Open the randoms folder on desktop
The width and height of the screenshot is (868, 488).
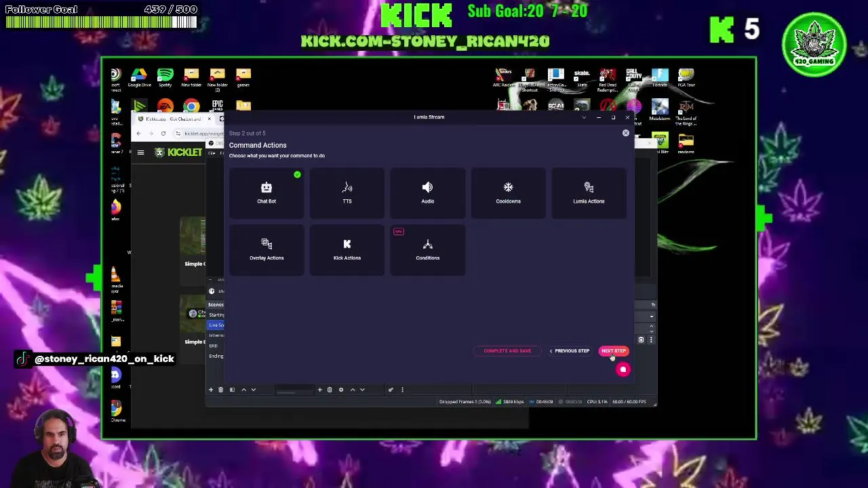[x=686, y=144]
